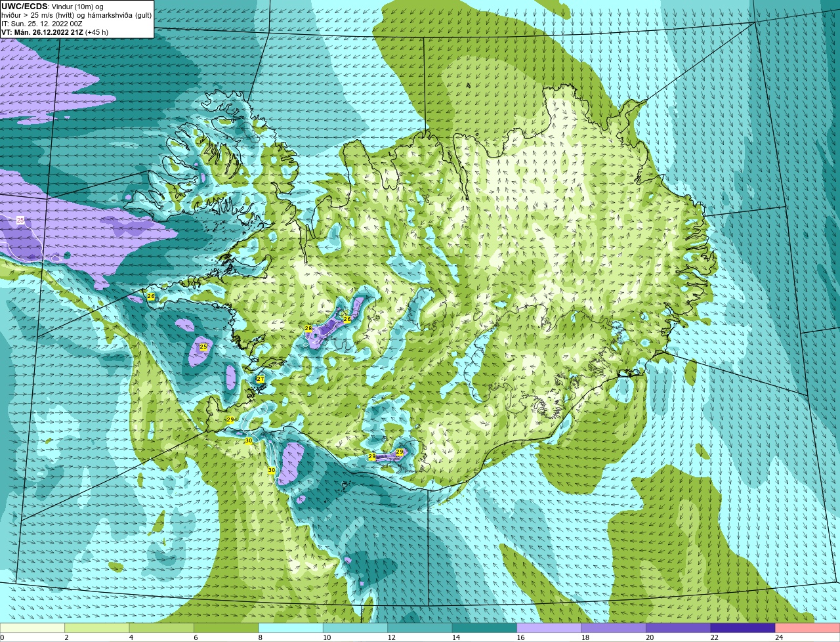Click the yellow 25 max-gust label
Image resolution: width=840 pixels, height=642 pixels.
point(203,347)
